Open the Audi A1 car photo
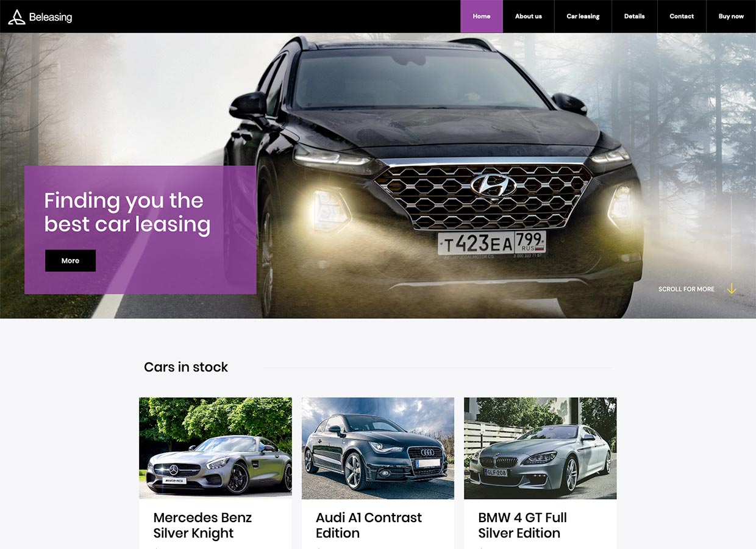Image resolution: width=756 pixels, height=549 pixels. click(378, 448)
